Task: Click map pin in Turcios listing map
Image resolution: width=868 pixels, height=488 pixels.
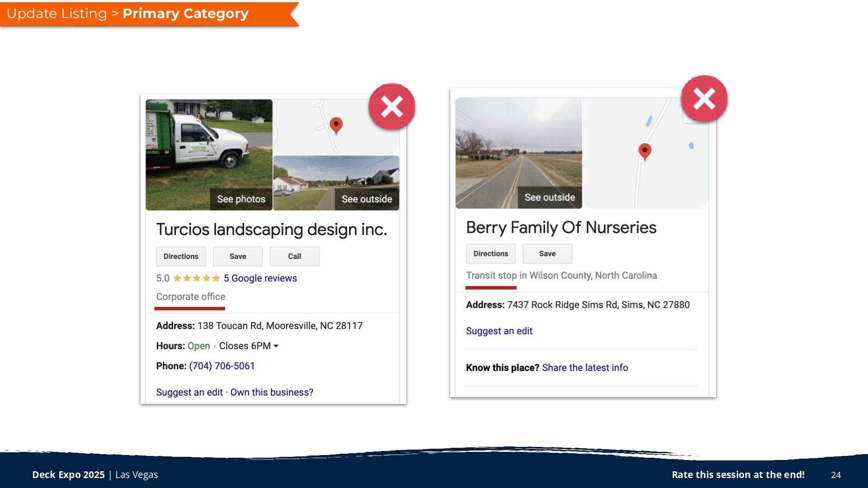Action: click(336, 125)
